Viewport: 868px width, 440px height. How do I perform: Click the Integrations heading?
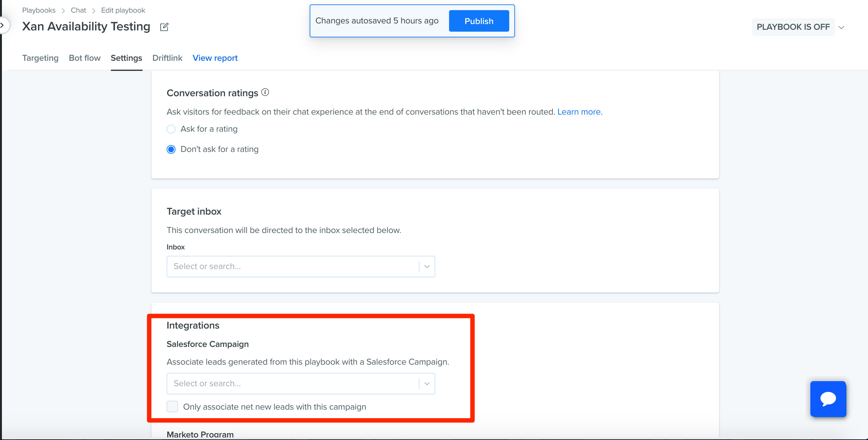193,325
